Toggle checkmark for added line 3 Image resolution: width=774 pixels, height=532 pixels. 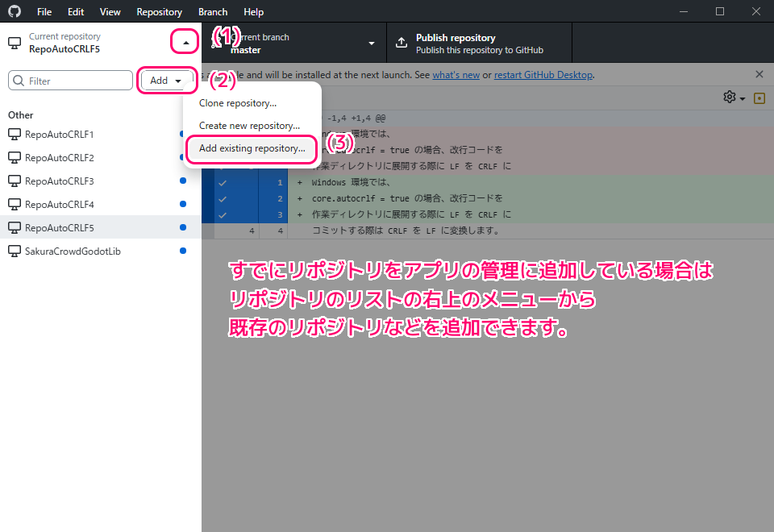coord(223,214)
